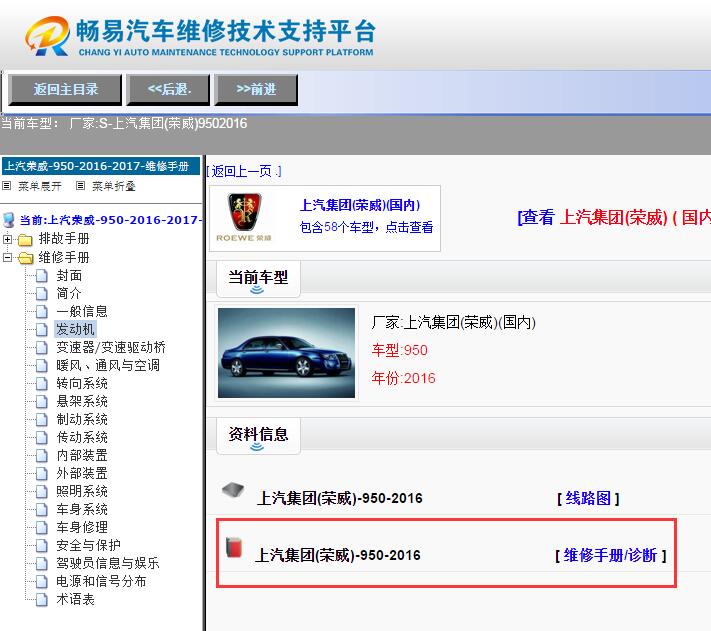Open 上汽集团(荣威)(国内) brand link
The height and width of the screenshot is (631, 711).
coord(360,205)
